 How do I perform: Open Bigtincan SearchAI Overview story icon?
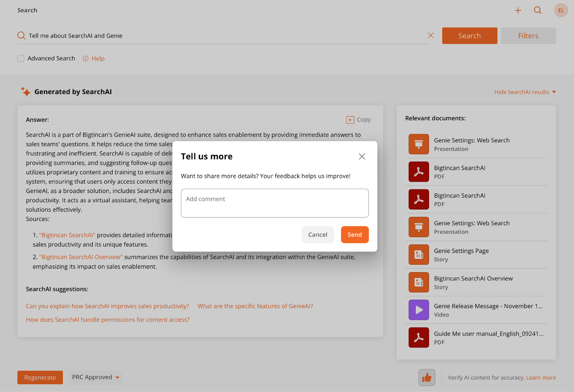click(419, 282)
